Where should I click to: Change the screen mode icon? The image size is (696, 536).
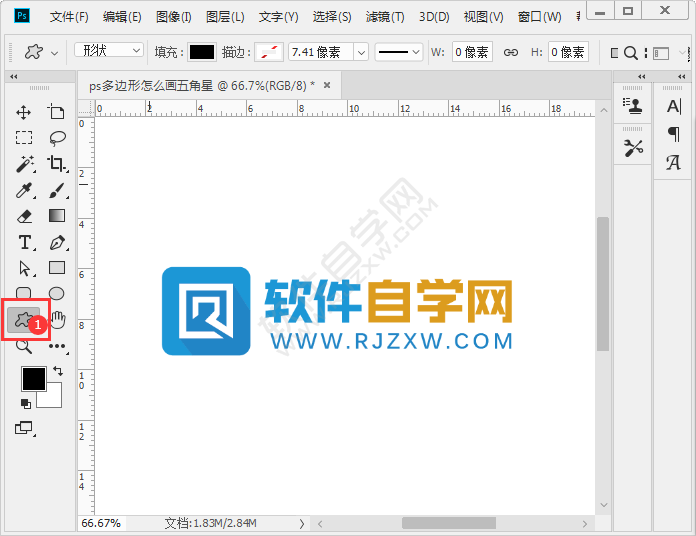coord(24,428)
